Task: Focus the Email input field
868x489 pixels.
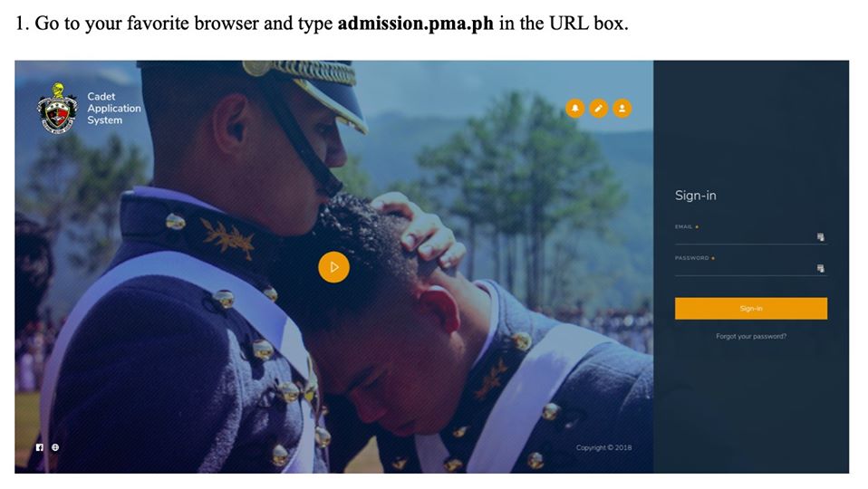Action: pyautogui.click(x=745, y=237)
